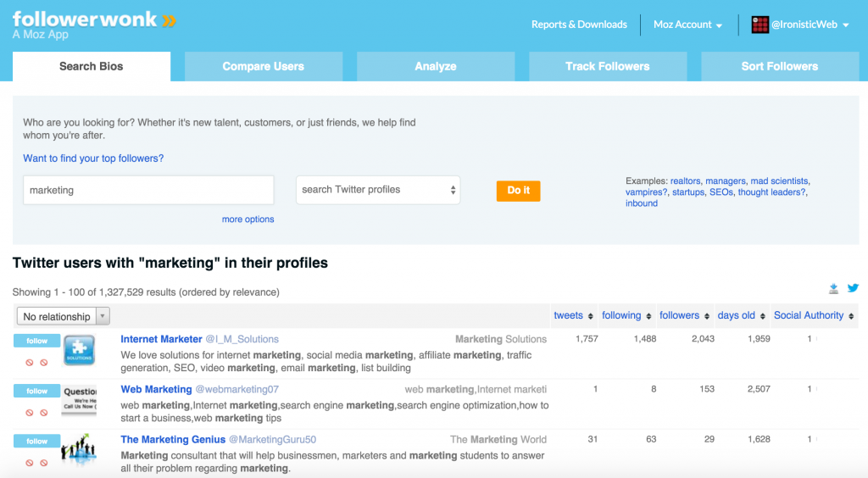Click the more options link
The image size is (868, 478).
pyautogui.click(x=248, y=219)
